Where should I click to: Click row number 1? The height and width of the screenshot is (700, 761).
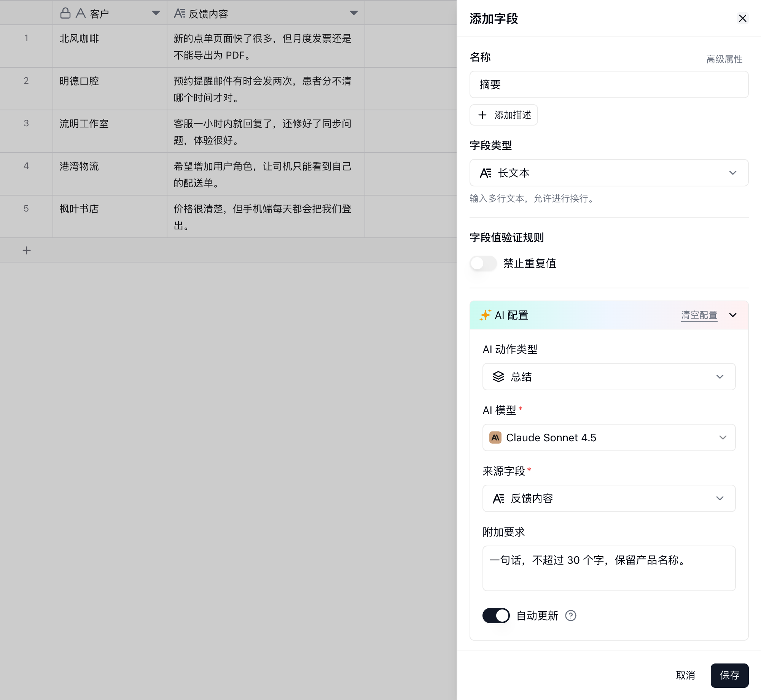point(26,38)
